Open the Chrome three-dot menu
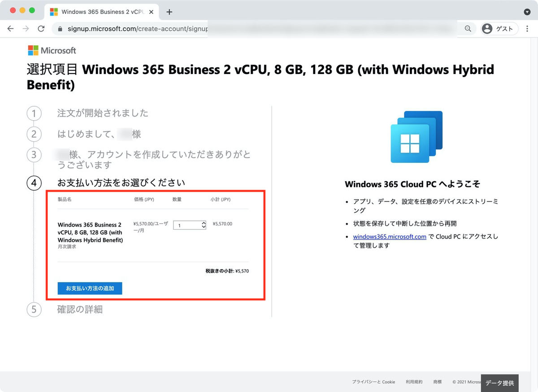This screenshot has height=392, width=538. click(527, 29)
